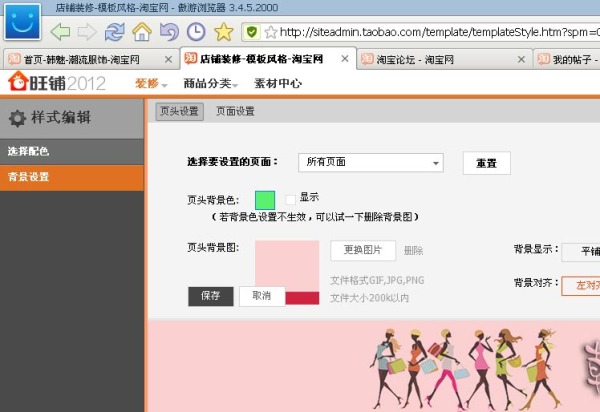This screenshot has width=600, height=412.
Task: Click the 旺铺2012 logo
Action: tap(57, 82)
